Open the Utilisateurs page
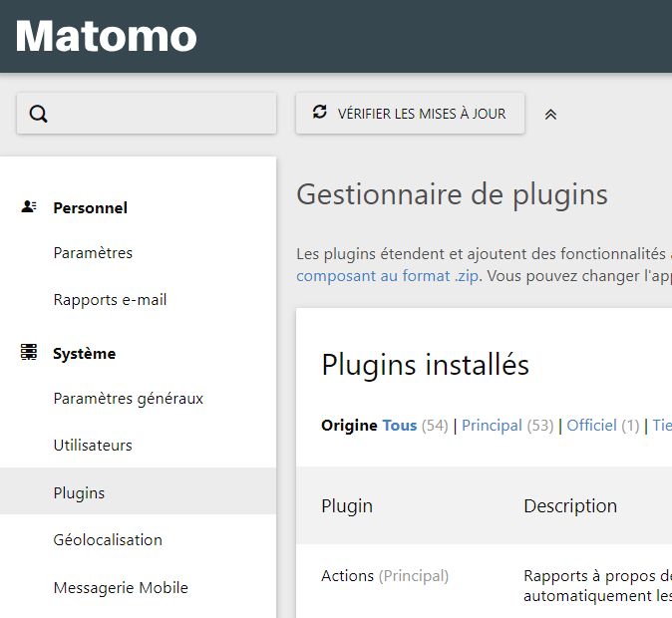The image size is (672, 618). [x=93, y=446]
